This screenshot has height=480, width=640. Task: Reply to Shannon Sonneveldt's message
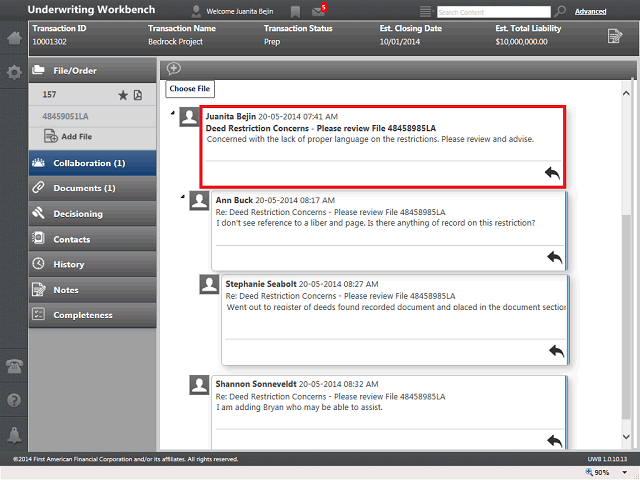pyautogui.click(x=554, y=440)
